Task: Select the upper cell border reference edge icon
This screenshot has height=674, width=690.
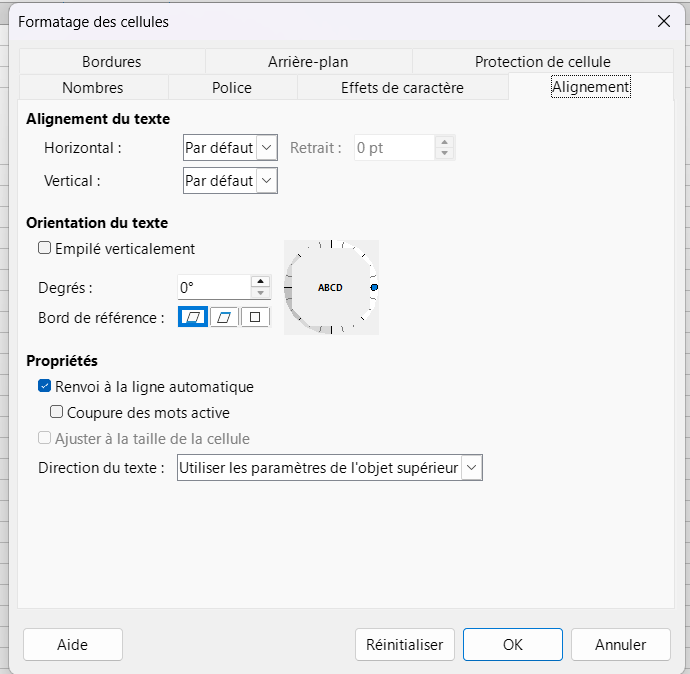Action: 224,317
